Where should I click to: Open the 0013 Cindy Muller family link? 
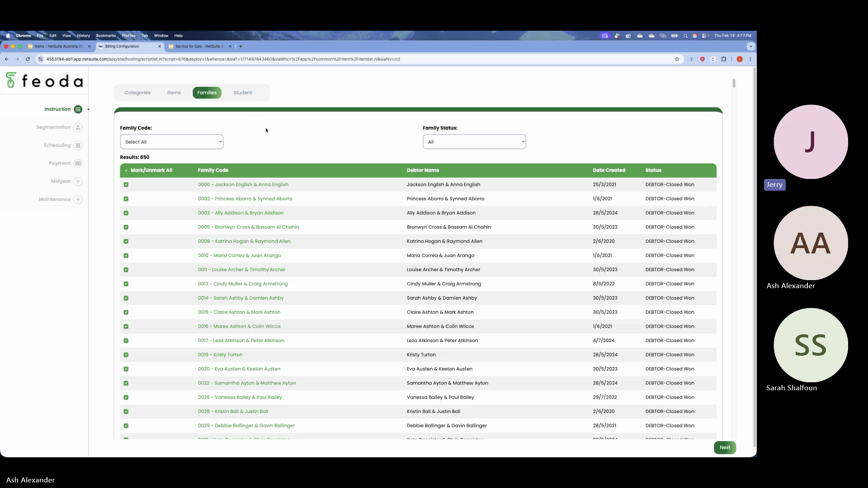(242, 284)
